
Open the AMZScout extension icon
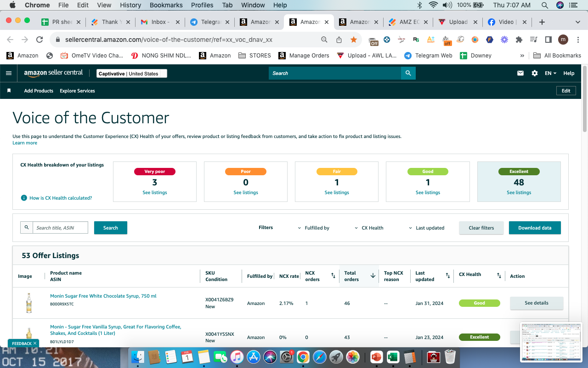[430, 40]
